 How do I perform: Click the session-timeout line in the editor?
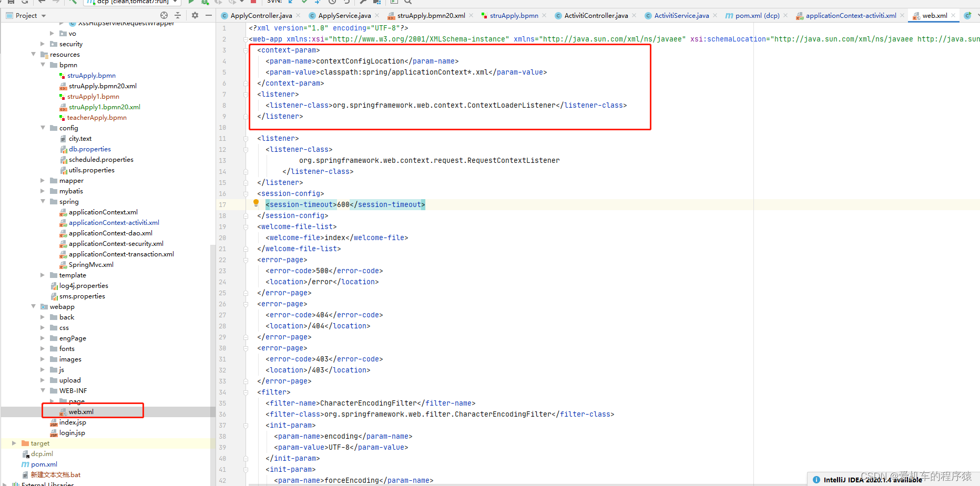click(x=345, y=205)
